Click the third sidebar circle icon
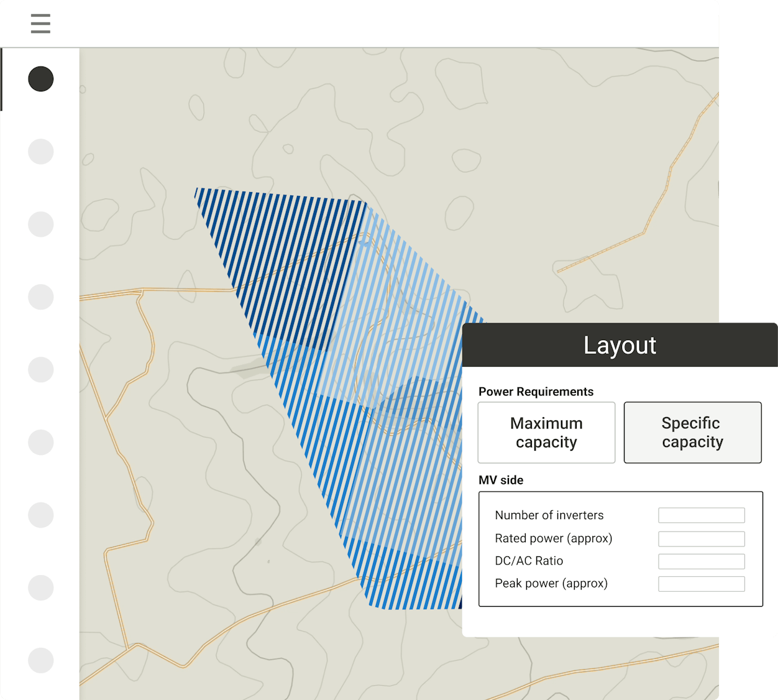This screenshot has width=778, height=700. (x=41, y=224)
